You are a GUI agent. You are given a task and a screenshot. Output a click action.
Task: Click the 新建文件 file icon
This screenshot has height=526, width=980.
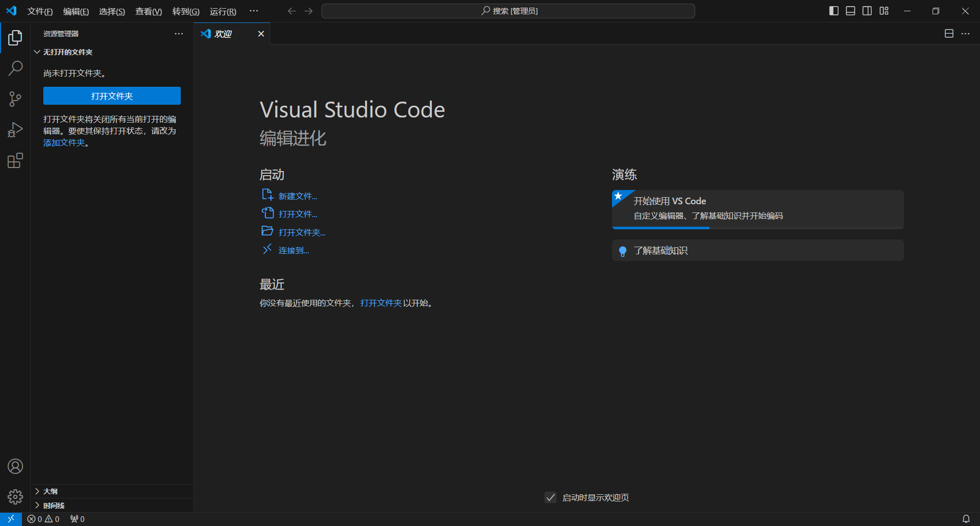267,195
